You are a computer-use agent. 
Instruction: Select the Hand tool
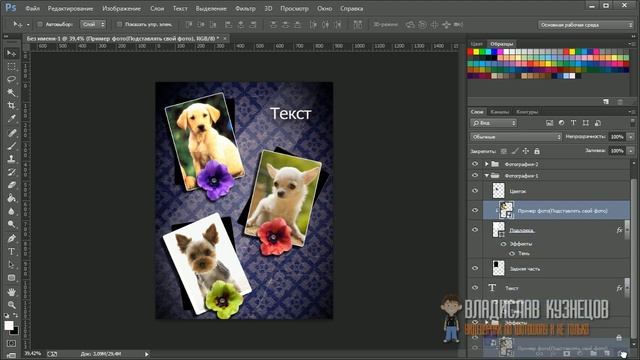tap(11, 292)
